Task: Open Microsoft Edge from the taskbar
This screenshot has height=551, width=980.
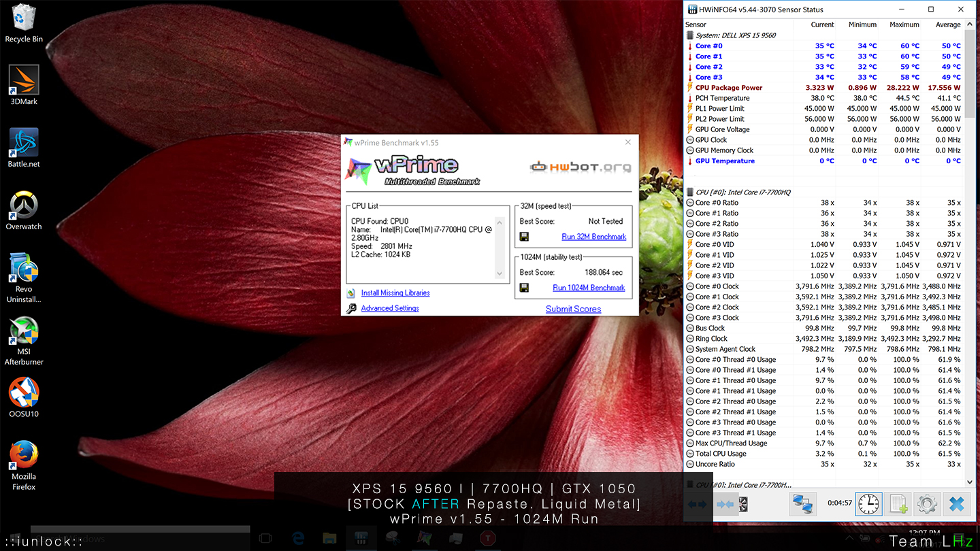Action: 297,538
